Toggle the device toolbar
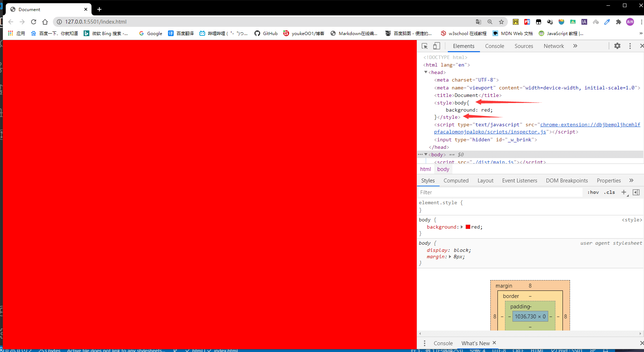 (x=436, y=46)
